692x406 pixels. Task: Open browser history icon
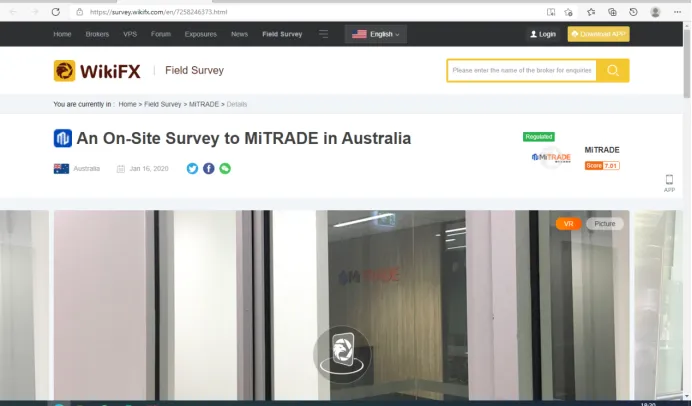coord(633,12)
